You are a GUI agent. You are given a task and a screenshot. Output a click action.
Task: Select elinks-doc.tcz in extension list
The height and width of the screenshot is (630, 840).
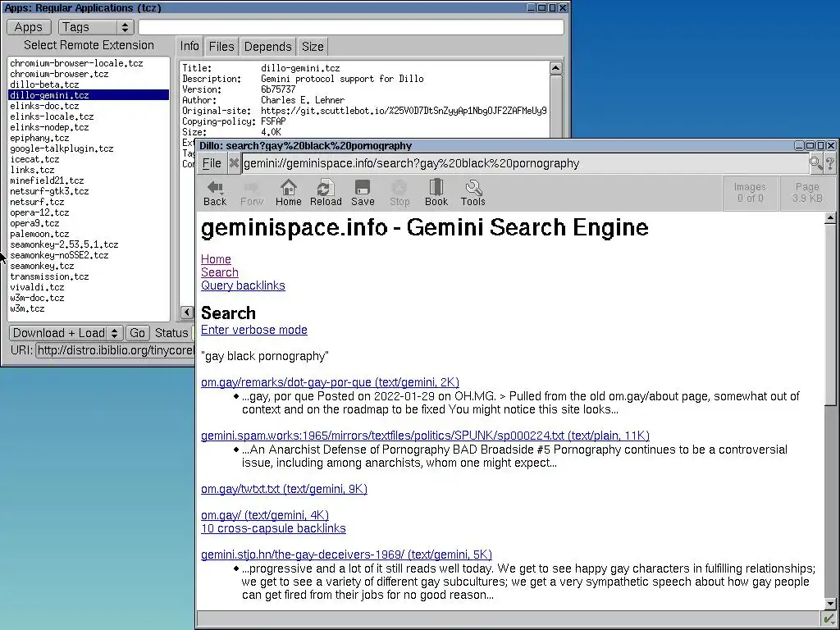point(89,106)
